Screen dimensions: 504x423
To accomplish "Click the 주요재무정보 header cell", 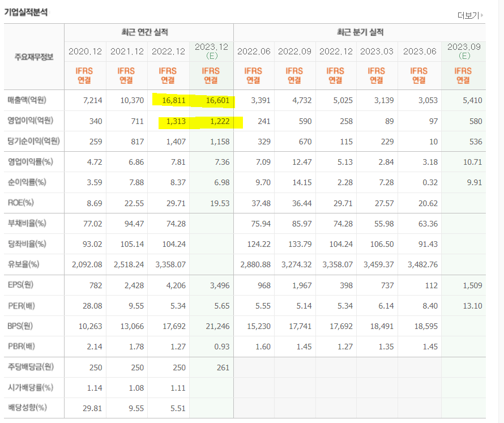I will 34,57.
